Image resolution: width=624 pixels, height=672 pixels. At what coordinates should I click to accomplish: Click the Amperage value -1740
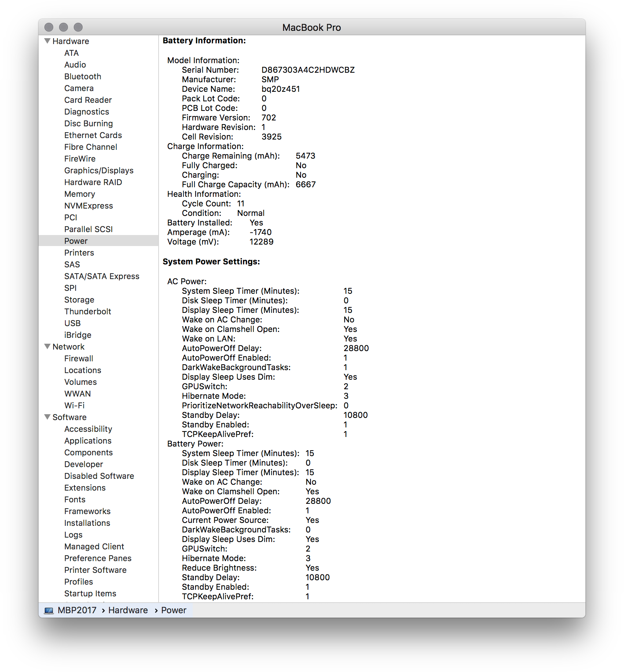click(261, 232)
